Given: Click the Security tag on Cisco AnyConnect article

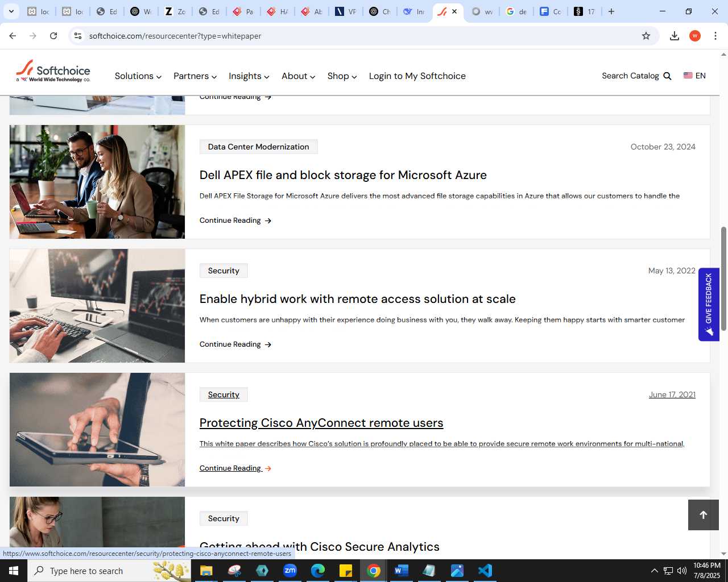Looking at the screenshot, I should point(224,394).
